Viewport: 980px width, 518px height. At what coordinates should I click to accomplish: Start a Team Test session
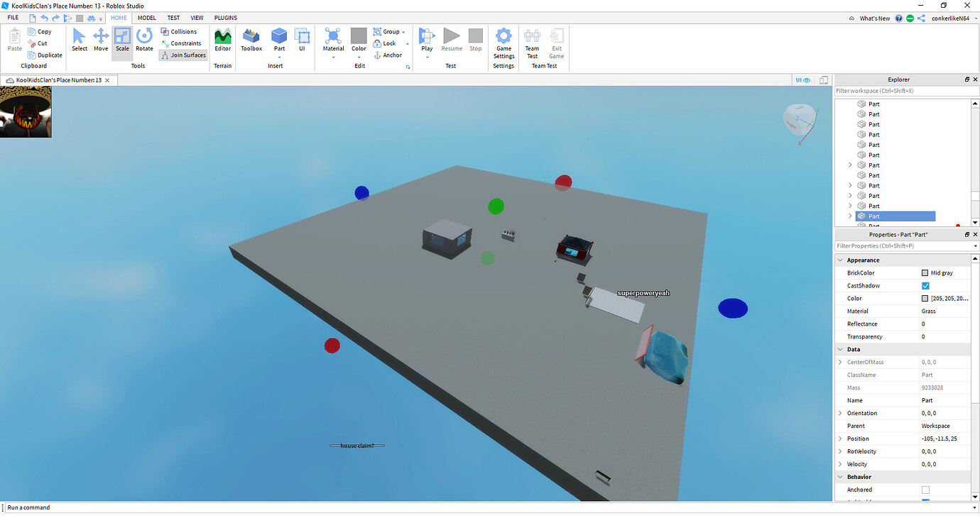click(532, 43)
